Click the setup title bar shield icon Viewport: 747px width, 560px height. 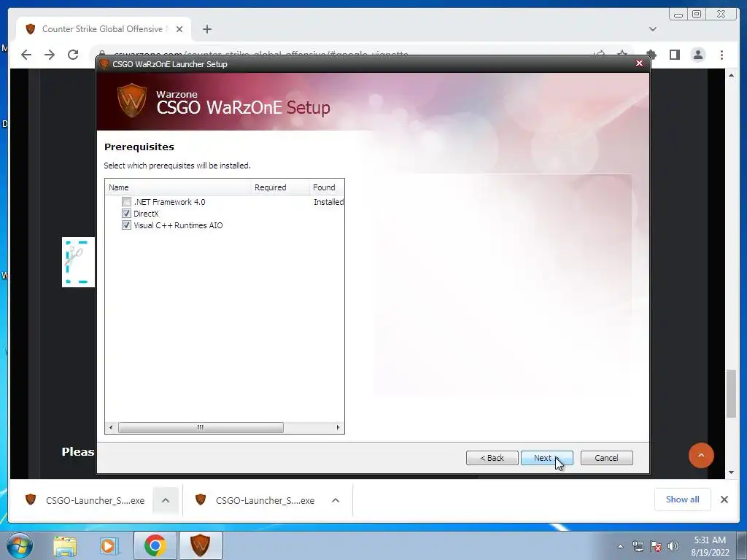click(x=104, y=64)
